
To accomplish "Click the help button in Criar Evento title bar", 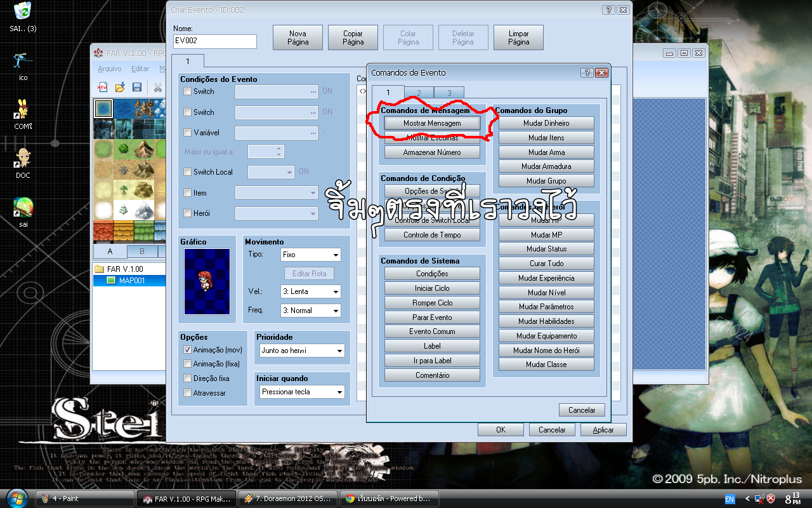I will pos(608,10).
